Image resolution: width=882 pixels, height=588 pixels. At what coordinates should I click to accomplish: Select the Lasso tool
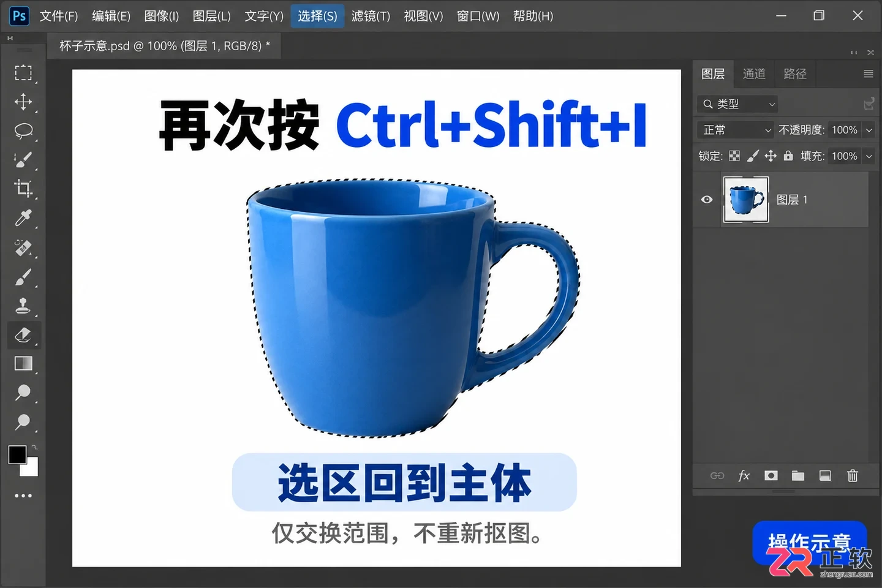[23, 130]
